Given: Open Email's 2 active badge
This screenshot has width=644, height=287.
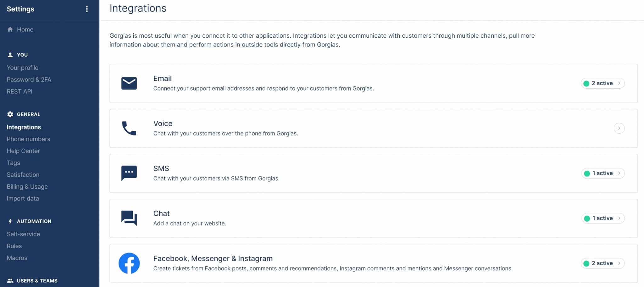Looking at the screenshot, I should click(x=602, y=83).
